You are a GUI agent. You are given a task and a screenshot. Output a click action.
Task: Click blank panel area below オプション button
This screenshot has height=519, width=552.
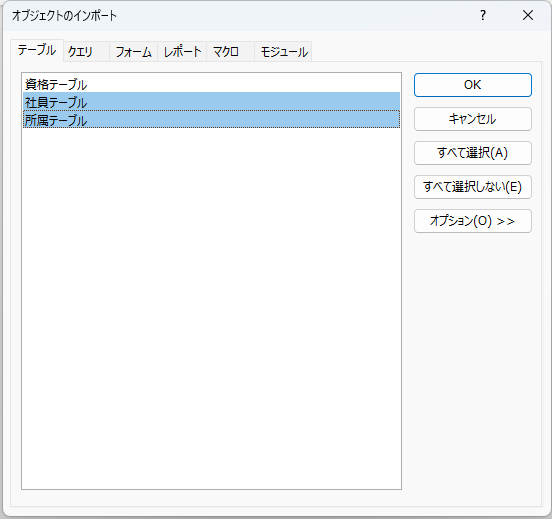472,352
